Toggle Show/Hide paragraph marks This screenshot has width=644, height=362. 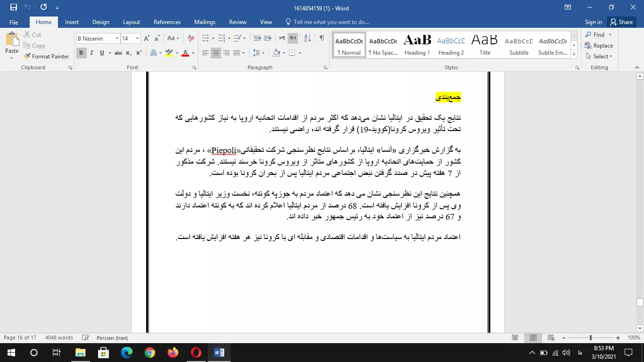coord(322,38)
